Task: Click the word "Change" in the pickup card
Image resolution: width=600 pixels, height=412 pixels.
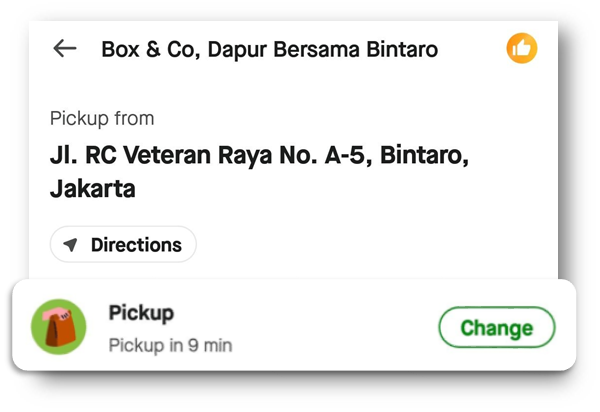Action: click(496, 328)
